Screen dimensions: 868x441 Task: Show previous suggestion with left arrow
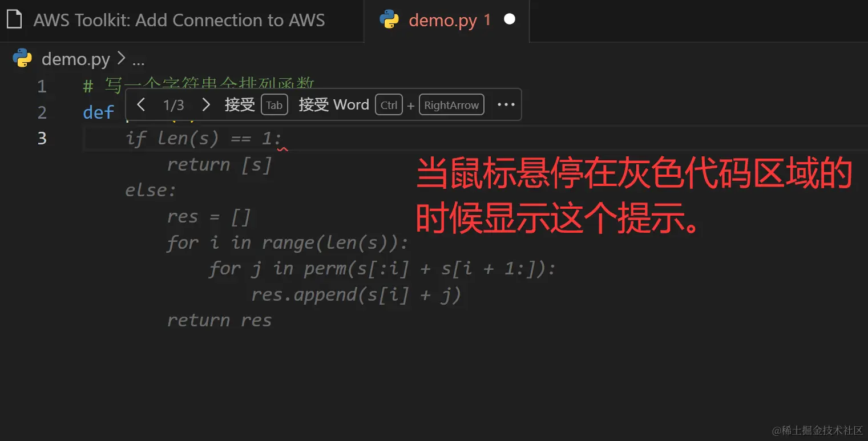142,105
